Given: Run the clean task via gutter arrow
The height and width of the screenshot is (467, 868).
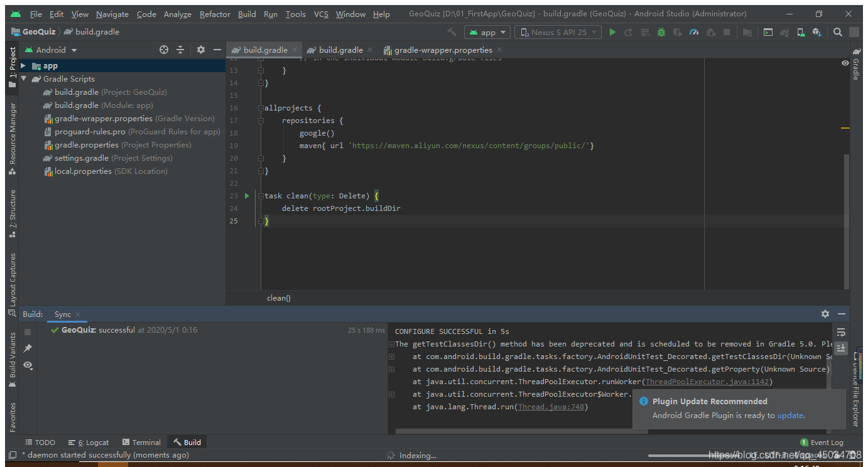Looking at the screenshot, I should pyautogui.click(x=246, y=195).
